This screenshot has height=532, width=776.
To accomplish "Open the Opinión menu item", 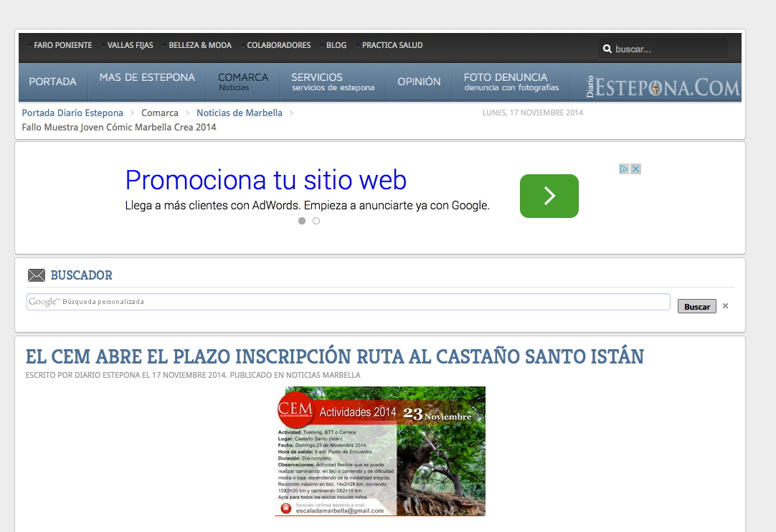I will 419,82.
